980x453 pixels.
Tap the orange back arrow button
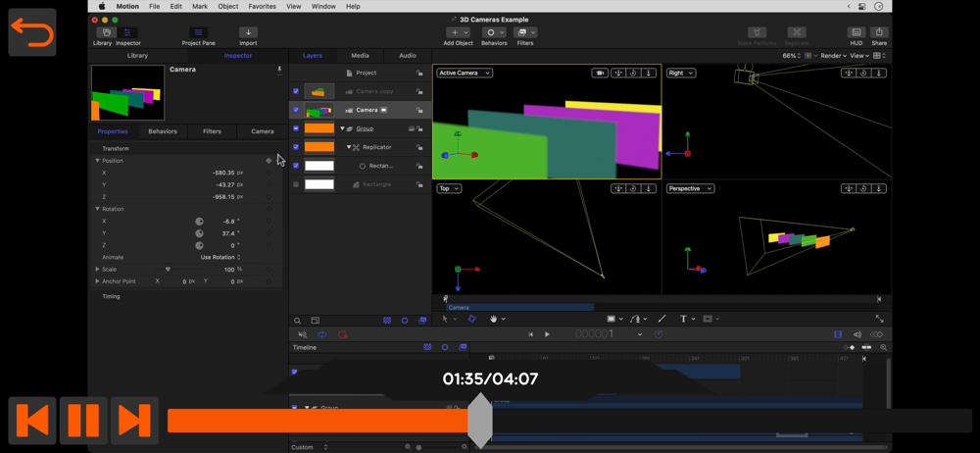(32, 32)
